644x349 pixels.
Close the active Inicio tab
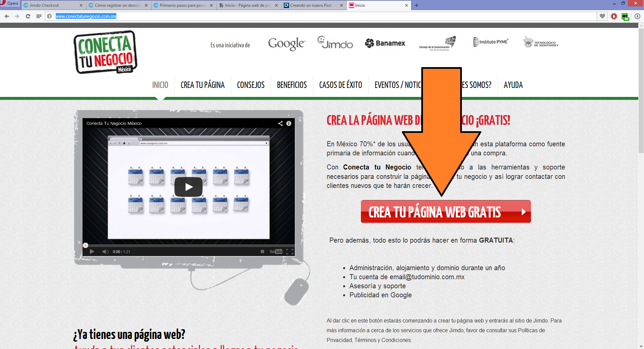[x=407, y=5]
